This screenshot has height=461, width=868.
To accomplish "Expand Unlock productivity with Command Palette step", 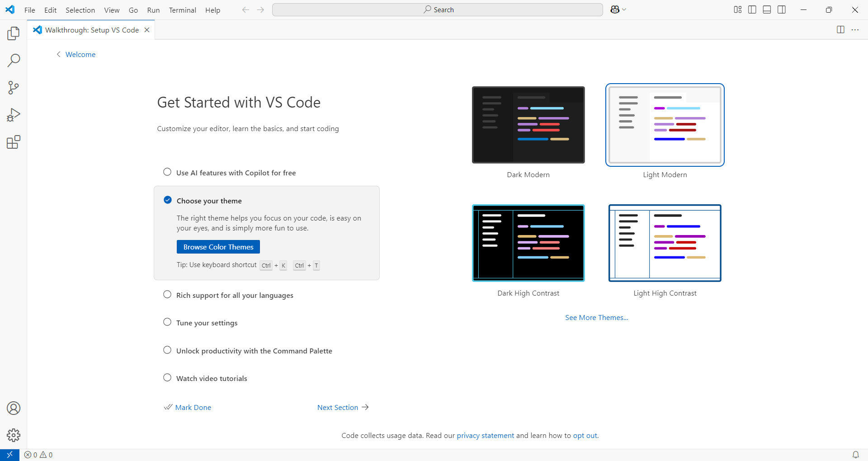I will 254,351.
